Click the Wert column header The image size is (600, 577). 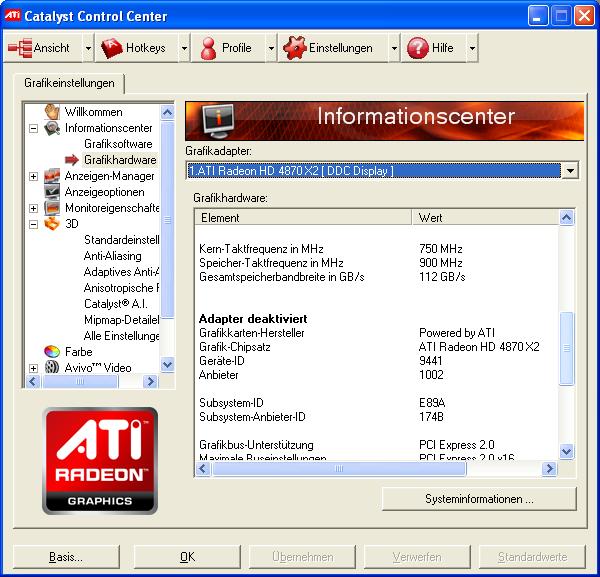485,217
